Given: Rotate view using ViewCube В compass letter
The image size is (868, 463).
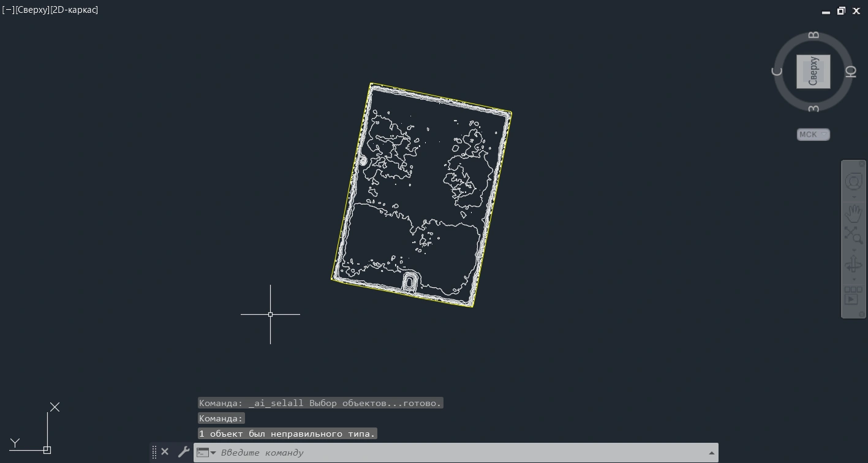Looking at the screenshot, I should pos(813,36).
